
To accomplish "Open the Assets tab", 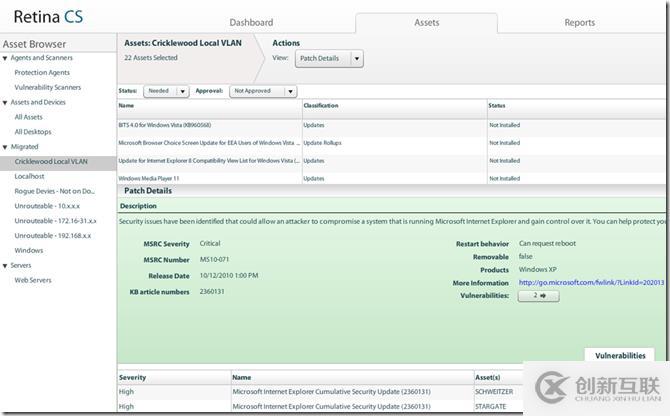I will 426,22.
